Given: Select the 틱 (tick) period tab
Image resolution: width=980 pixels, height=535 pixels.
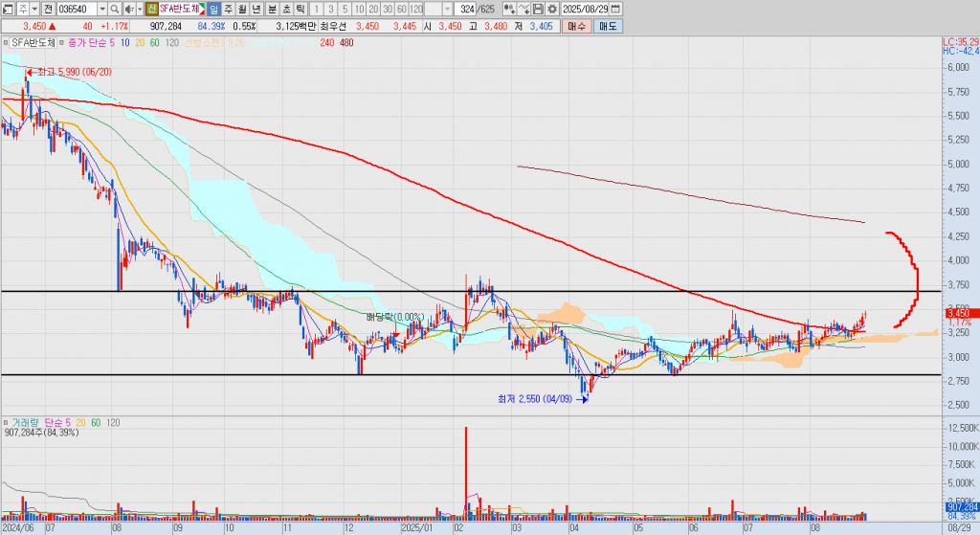Looking at the screenshot, I should (301, 9).
